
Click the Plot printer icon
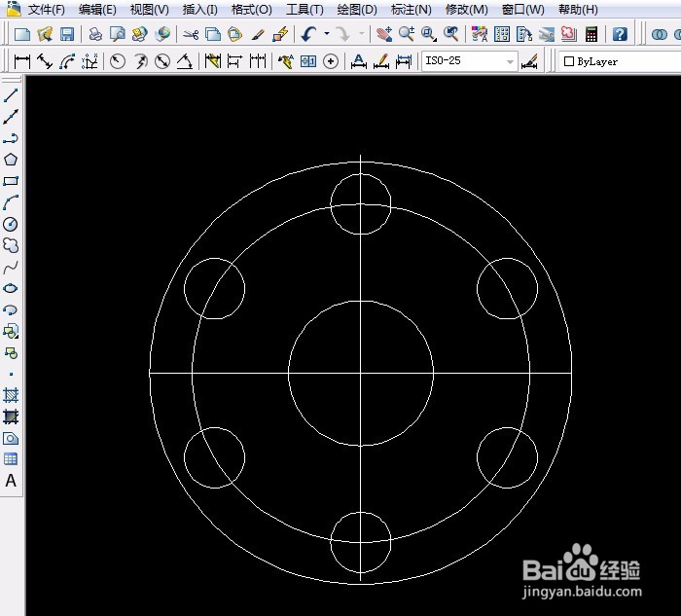(95, 34)
